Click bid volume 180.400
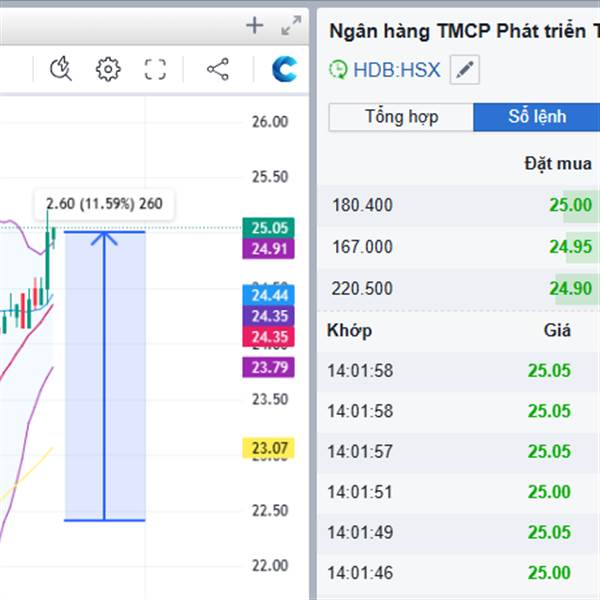The image size is (600, 600). coord(362,205)
